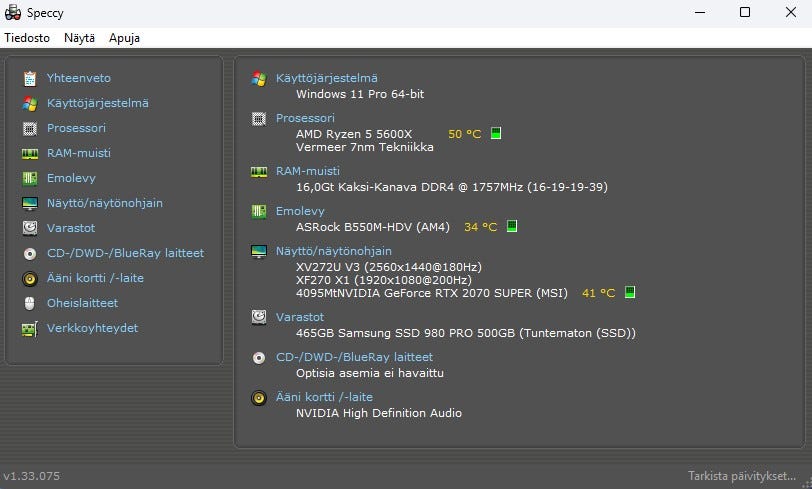The image size is (812, 489).
Task: Click the speaker icon in summary panel
Action: pyautogui.click(x=259, y=398)
